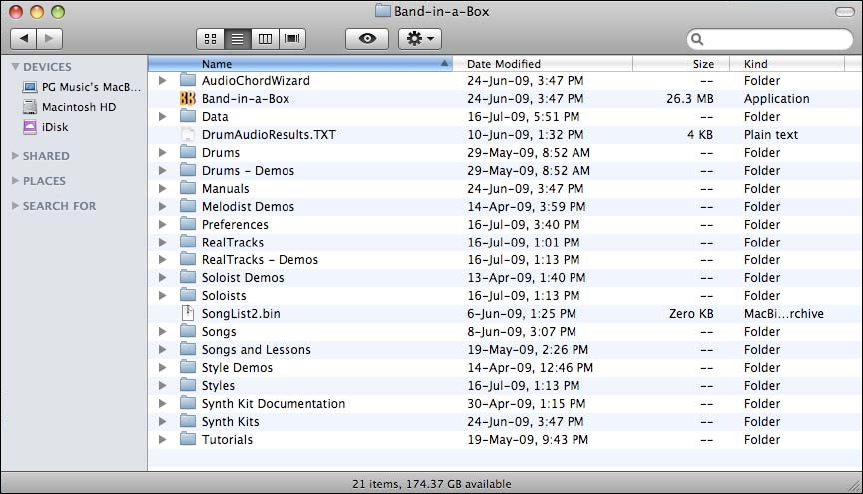
Task: Expand the SHARED sidebar section
Action: pyautogui.click(x=15, y=156)
